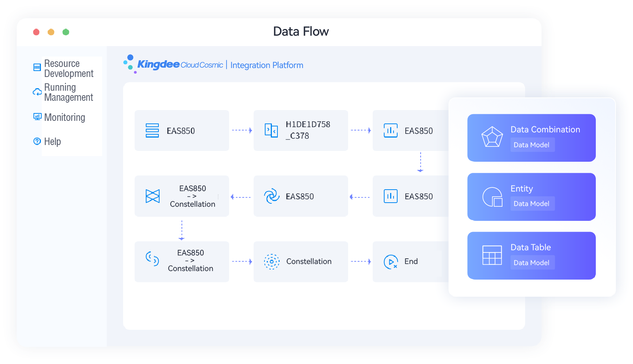
Task: Click the Monitoring screen icon
Action: tap(37, 117)
